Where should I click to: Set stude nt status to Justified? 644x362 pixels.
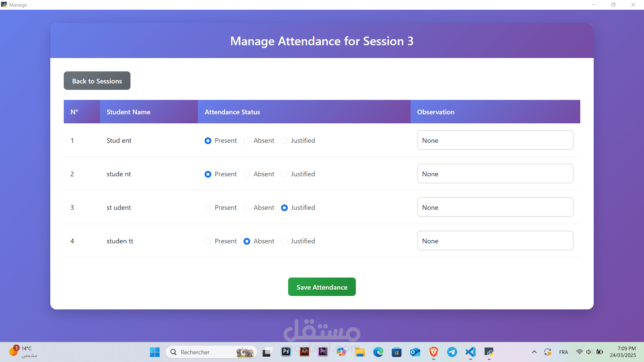284,174
